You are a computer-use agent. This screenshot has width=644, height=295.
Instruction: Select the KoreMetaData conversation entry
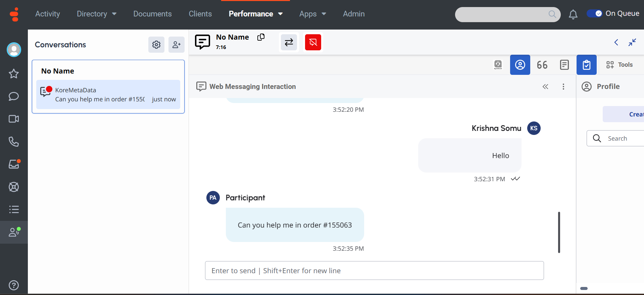108,95
